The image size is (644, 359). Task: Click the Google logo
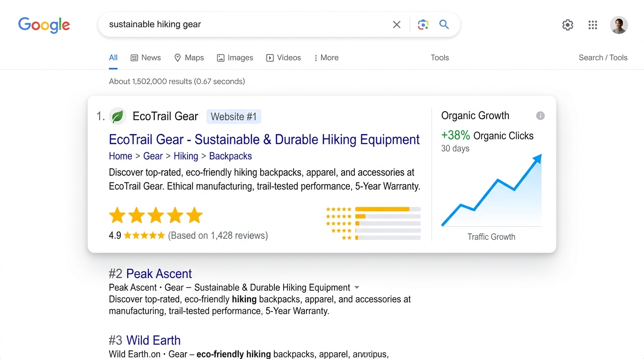tap(44, 25)
